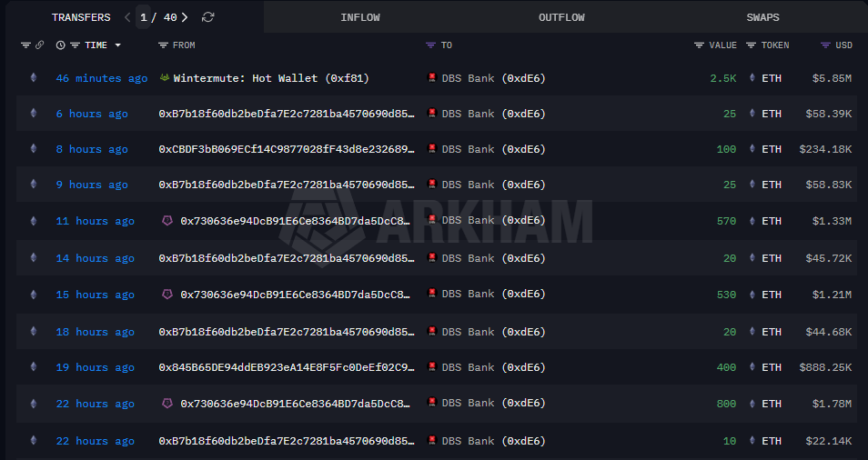Click the USD column header label
The width and height of the screenshot is (868, 460).
(843, 45)
